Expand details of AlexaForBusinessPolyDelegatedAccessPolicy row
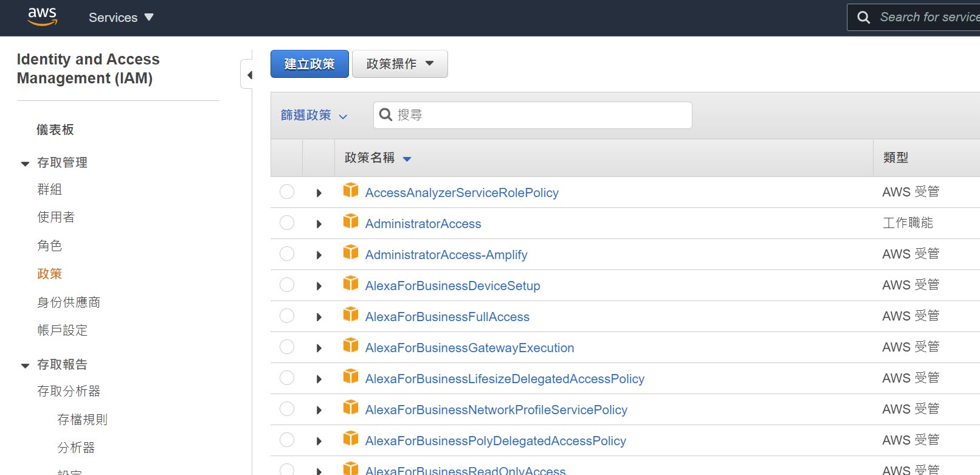Image resolution: width=980 pixels, height=475 pixels. point(319,441)
